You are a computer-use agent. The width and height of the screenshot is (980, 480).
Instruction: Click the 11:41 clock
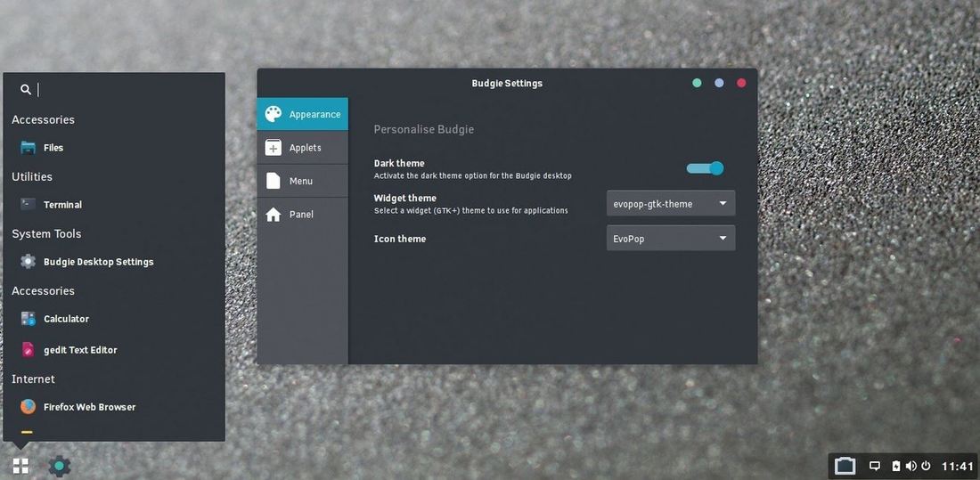[x=957, y=467]
